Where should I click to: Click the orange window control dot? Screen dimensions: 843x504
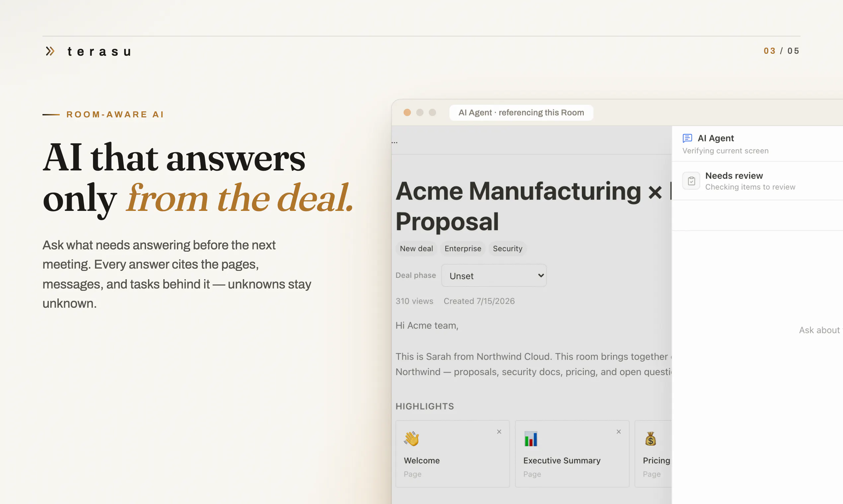coord(407,112)
